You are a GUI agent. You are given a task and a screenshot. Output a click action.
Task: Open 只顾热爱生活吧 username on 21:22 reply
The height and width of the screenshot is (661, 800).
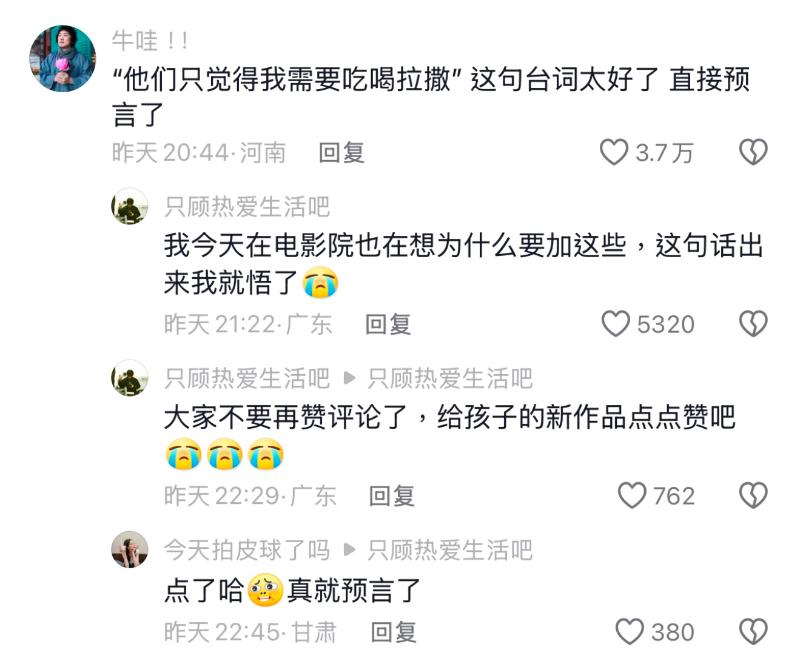tap(247, 207)
